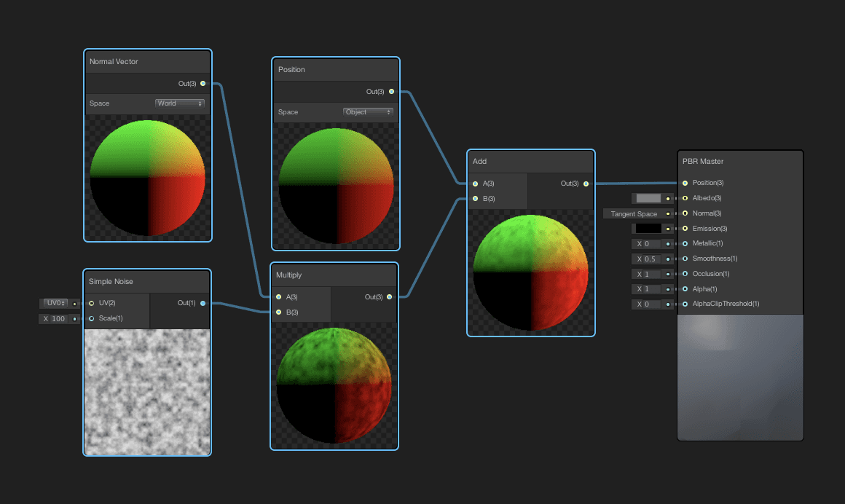
Task: Click the Add node Out(3) output port
Action: (586, 184)
